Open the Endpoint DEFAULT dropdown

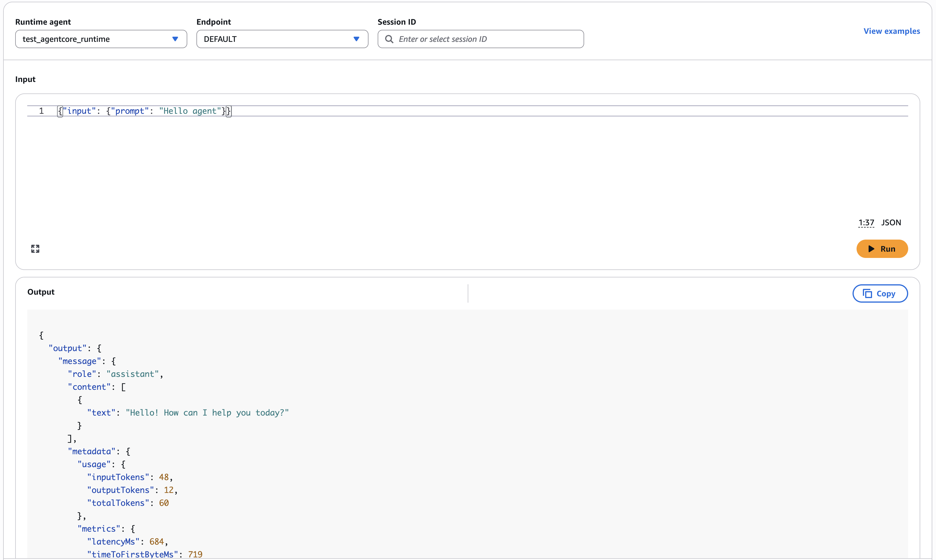point(282,39)
